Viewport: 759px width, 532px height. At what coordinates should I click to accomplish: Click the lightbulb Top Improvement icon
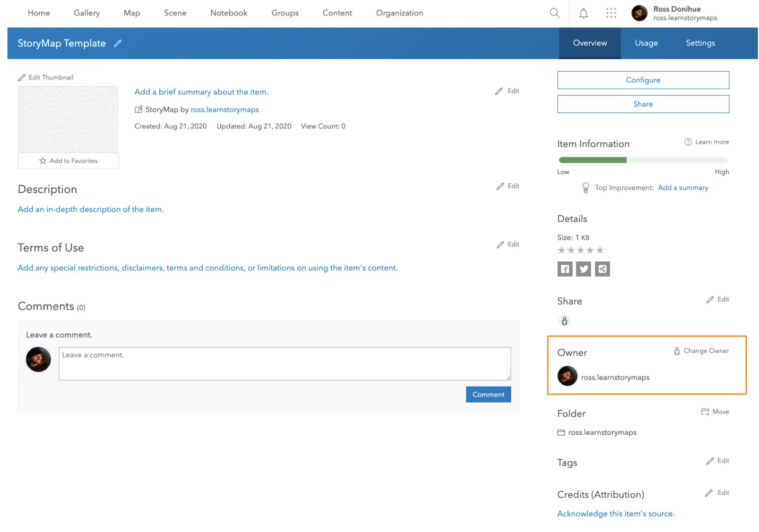click(585, 188)
